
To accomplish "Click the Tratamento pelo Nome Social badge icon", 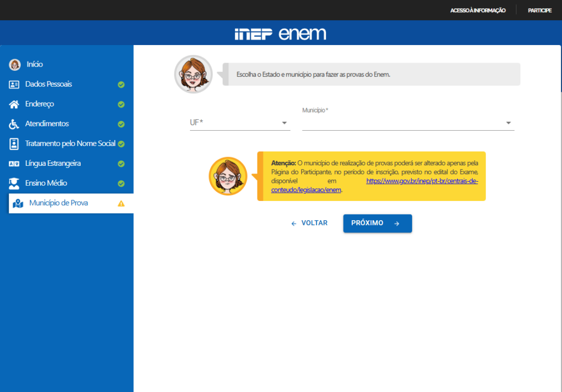I will [14, 144].
